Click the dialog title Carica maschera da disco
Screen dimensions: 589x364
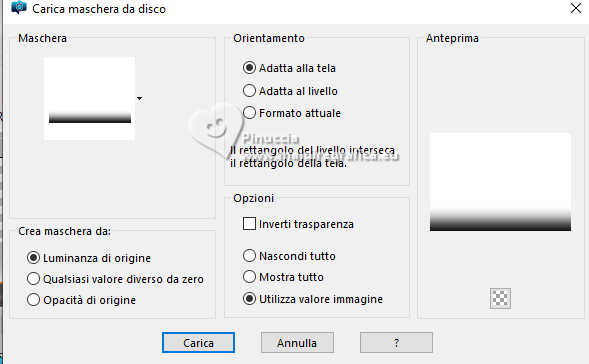(x=99, y=9)
